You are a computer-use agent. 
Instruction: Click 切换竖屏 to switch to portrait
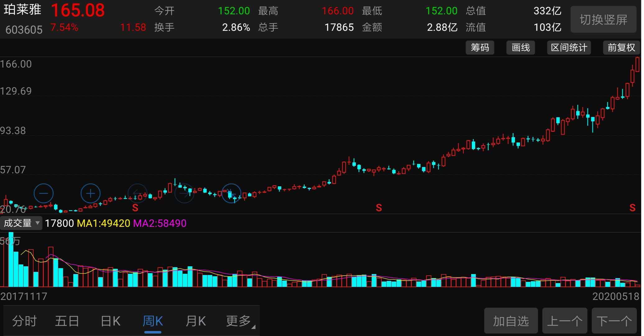[603, 20]
